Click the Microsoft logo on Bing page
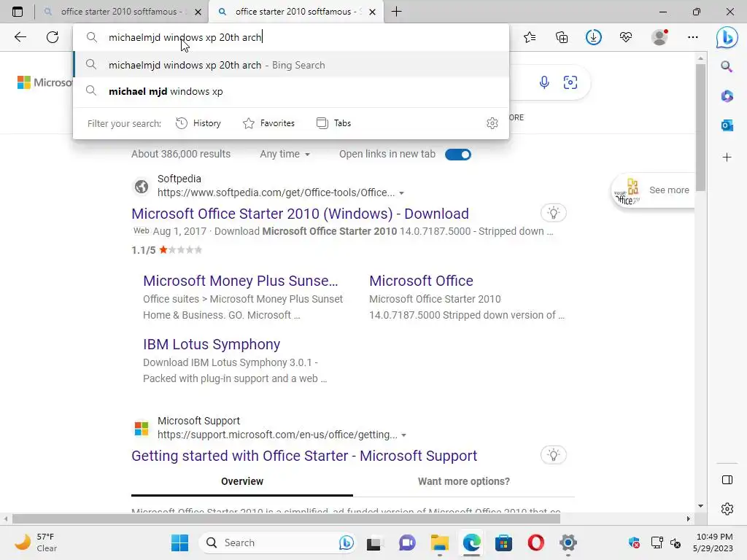The height and width of the screenshot is (560, 747). 44,82
